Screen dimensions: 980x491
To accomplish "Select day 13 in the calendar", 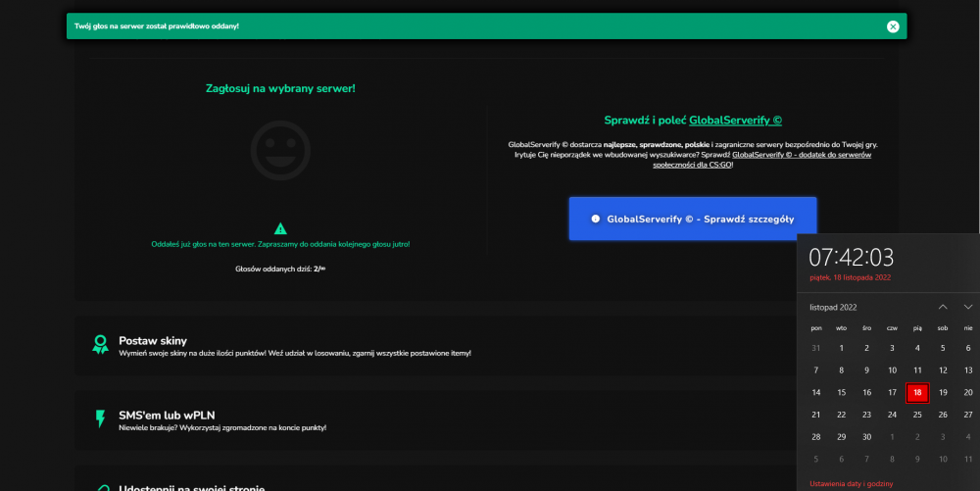I will click(968, 370).
